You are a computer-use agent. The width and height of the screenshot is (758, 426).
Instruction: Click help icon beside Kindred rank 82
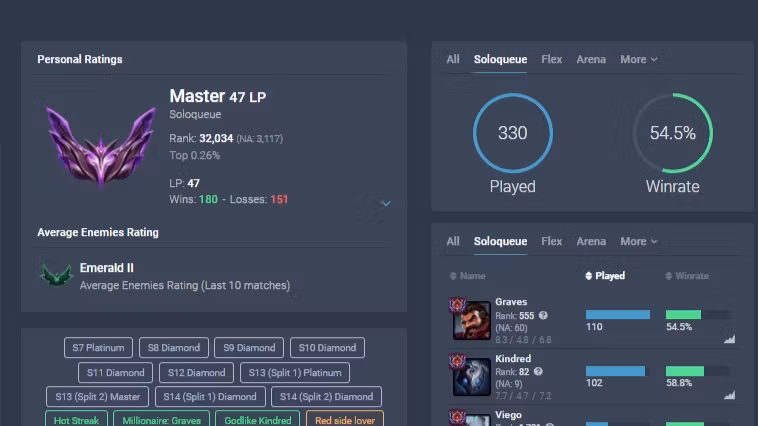[x=537, y=372]
